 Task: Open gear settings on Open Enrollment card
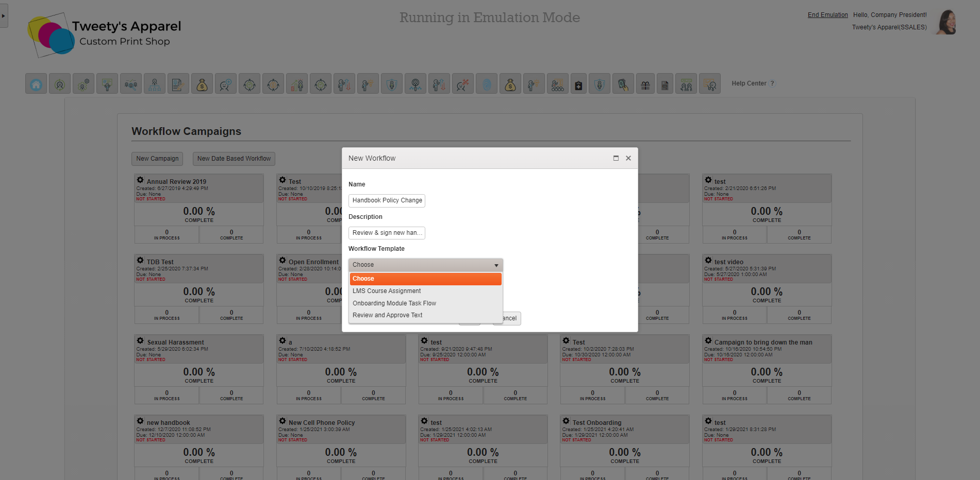click(283, 260)
